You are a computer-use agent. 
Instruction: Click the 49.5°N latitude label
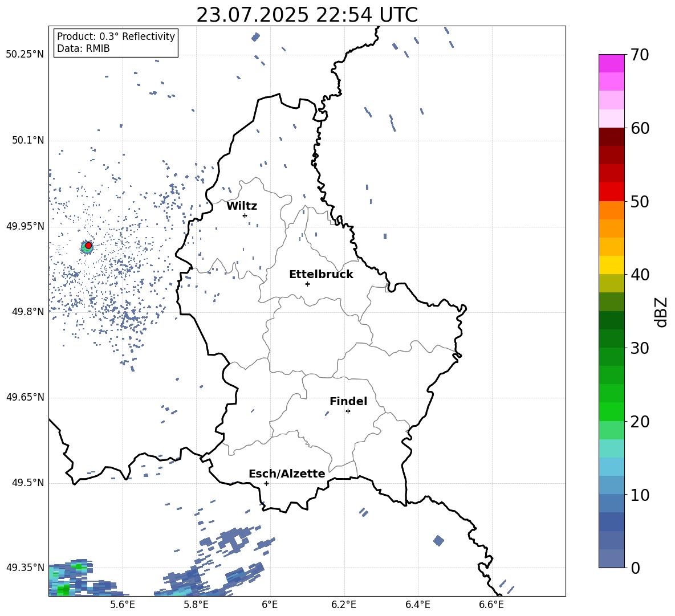[28, 483]
